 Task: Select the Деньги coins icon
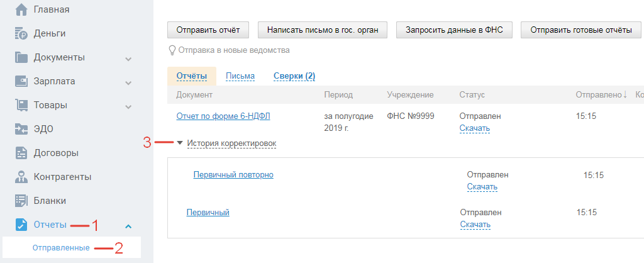(21, 33)
